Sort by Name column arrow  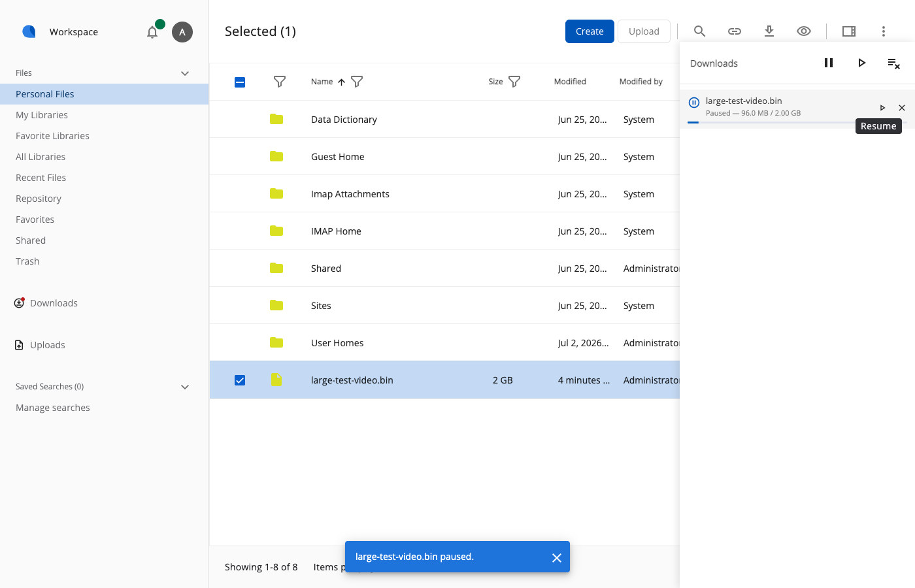pos(341,82)
